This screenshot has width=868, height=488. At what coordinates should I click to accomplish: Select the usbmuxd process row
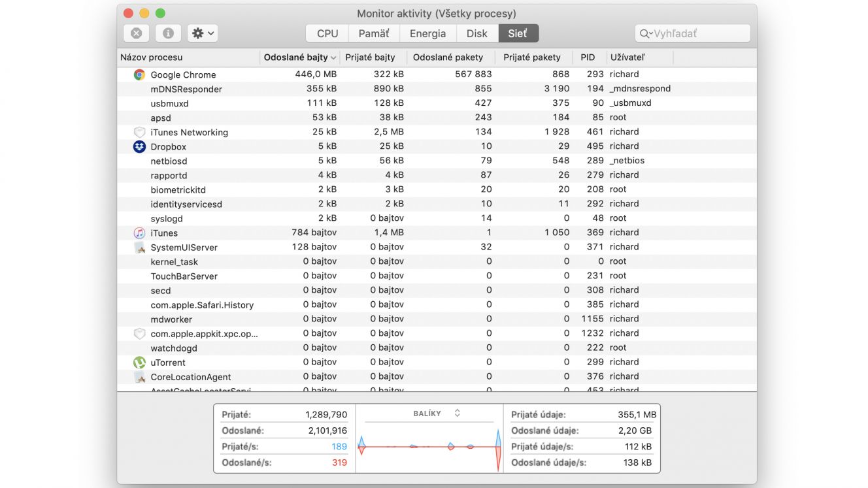[437, 103]
